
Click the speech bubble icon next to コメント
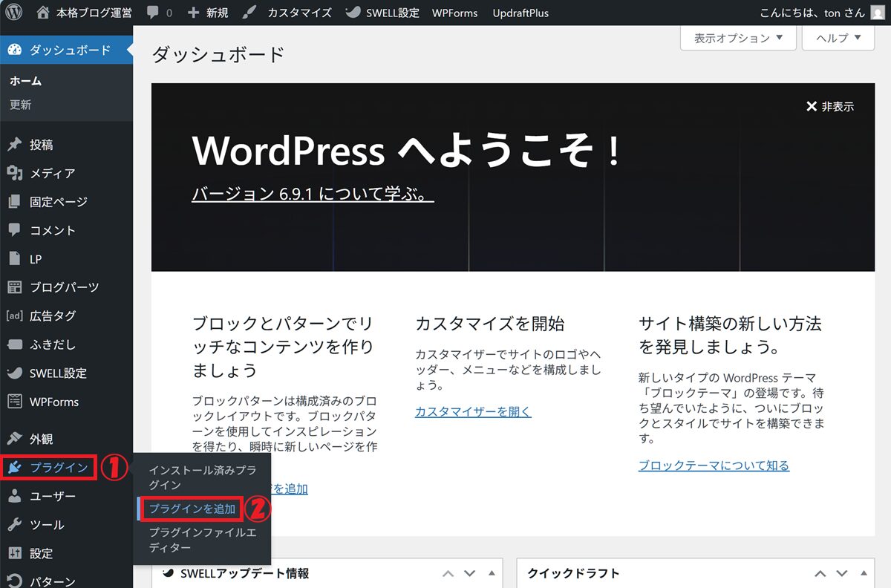coord(15,230)
